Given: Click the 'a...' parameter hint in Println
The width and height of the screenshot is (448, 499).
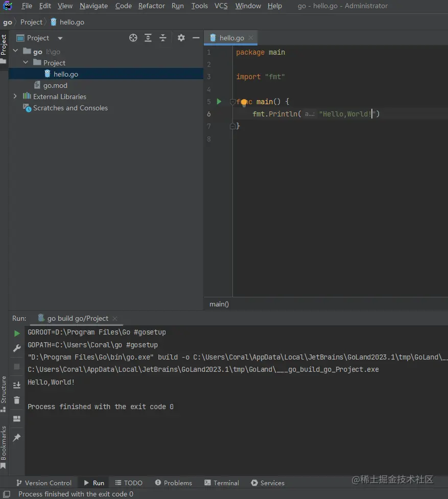Looking at the screenshot, I should tap(309, 114).
